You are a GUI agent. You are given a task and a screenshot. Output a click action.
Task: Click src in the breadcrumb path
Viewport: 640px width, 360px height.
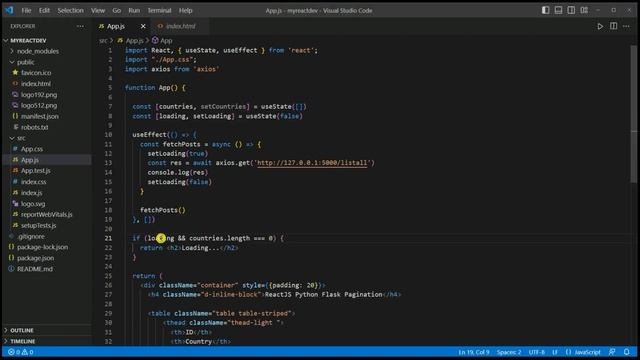coord(103,40)
